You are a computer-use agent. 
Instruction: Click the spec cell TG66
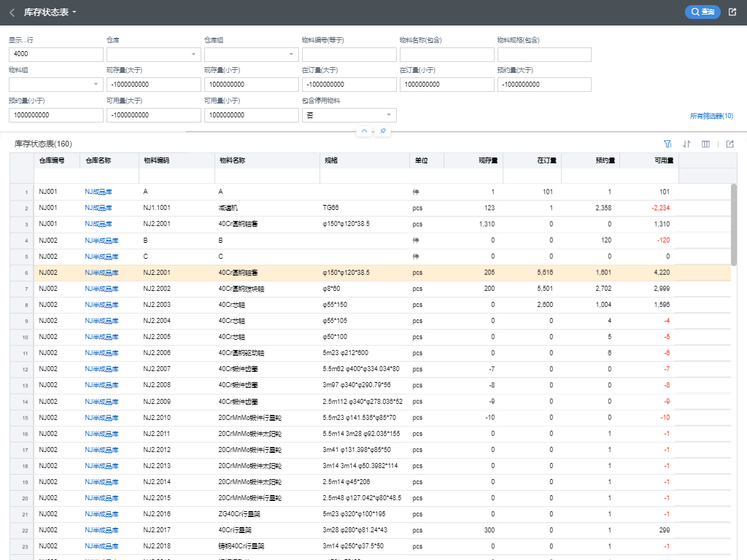(330, 208)
